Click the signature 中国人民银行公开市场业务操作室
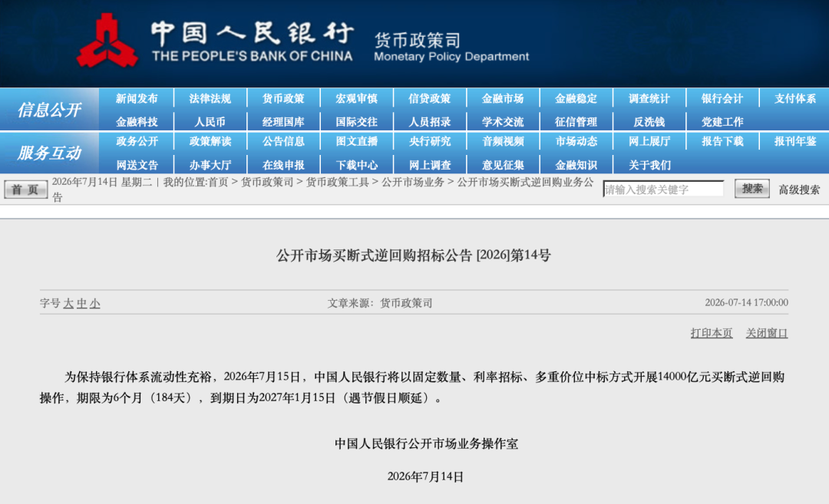The height and width of the screenshot is (504, 829). [x=426, y=443]
